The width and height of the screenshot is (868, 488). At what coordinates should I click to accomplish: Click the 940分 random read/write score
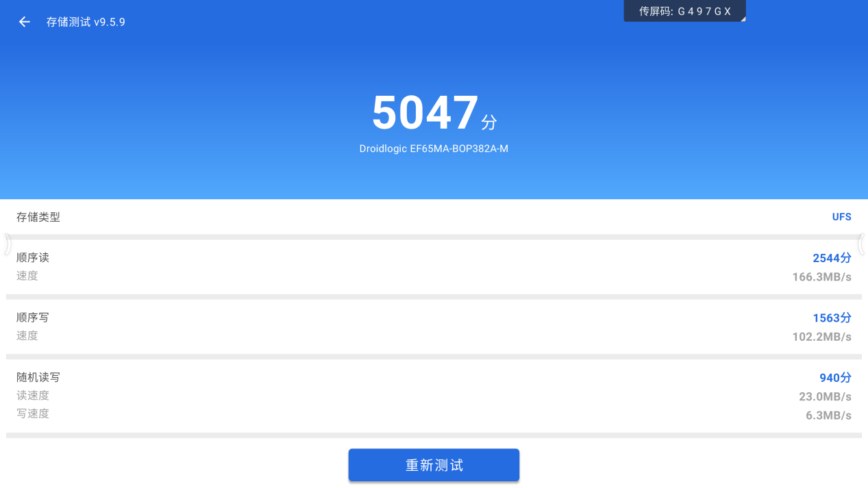pos(835,377)
